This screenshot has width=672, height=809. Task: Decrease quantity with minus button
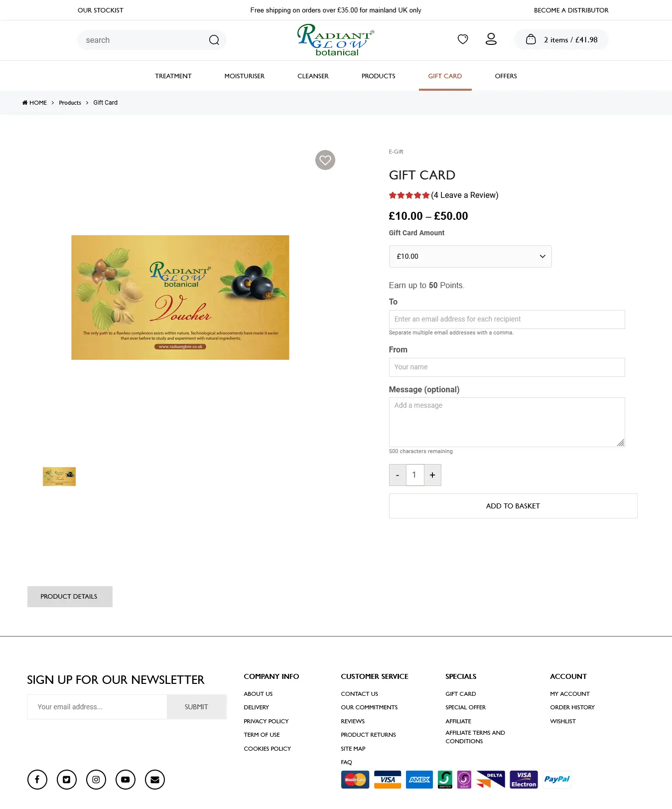coord(398,475)
